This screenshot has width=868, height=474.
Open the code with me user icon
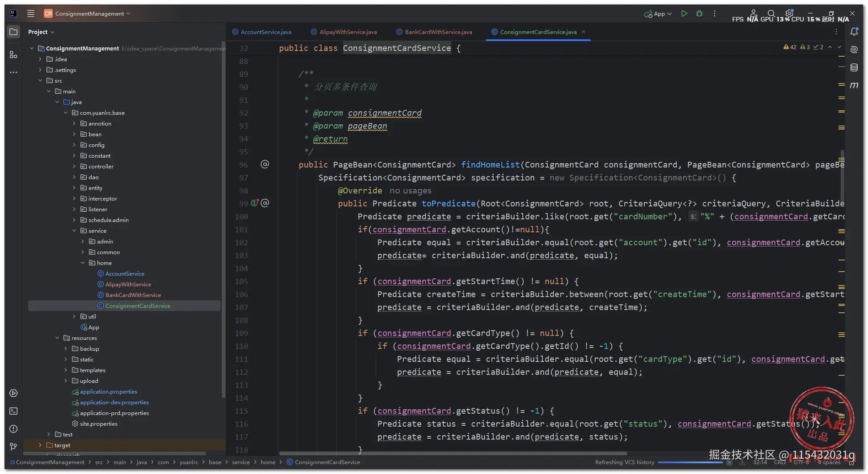(754, 13)
